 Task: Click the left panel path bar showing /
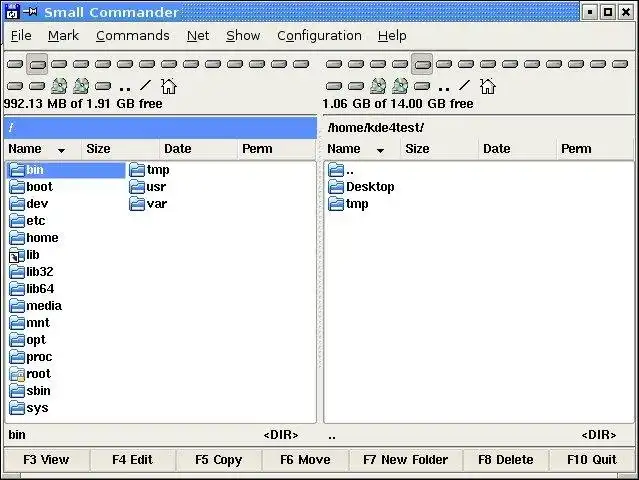tap(161, 128)
